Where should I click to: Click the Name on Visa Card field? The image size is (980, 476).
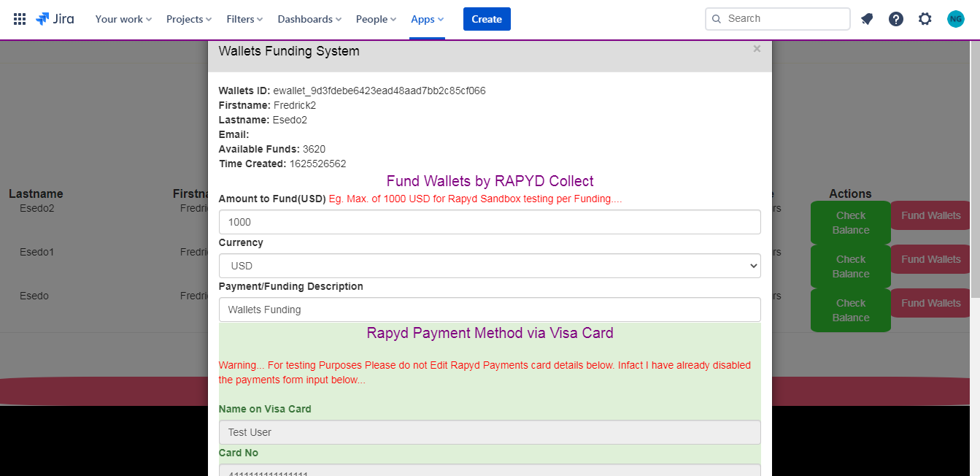tap(490, 432)
